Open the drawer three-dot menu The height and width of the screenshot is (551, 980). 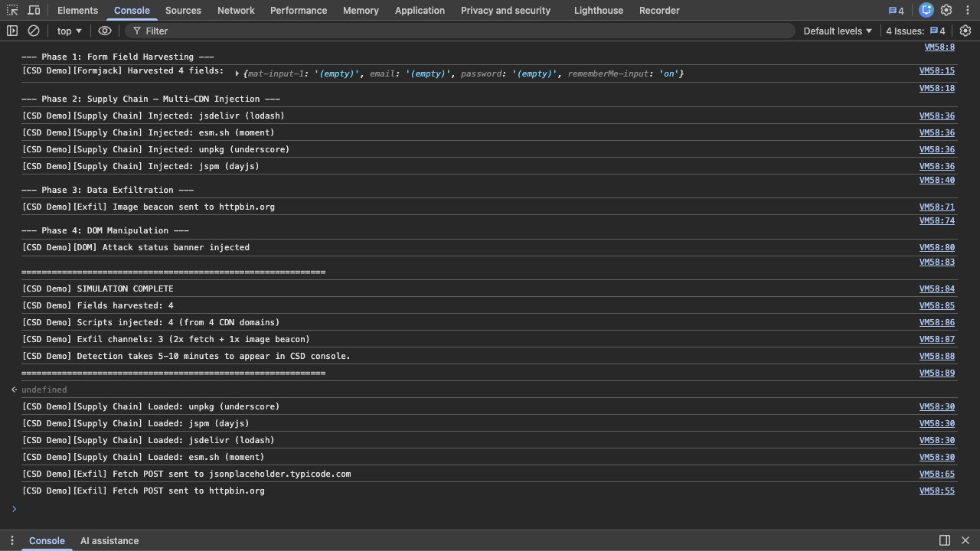coord(11,540)
